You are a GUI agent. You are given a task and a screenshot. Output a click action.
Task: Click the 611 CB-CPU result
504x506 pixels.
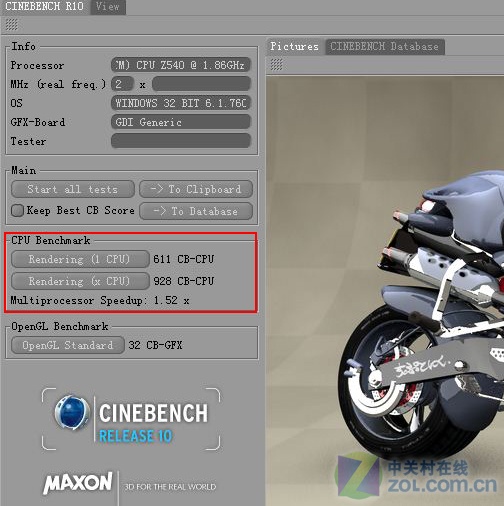tap(184, 259)
